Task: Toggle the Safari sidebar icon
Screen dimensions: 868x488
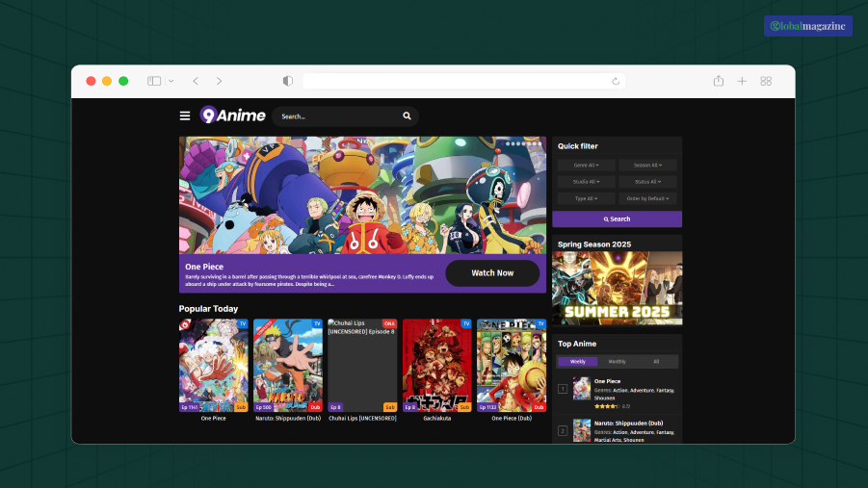Action: point(154,81)
